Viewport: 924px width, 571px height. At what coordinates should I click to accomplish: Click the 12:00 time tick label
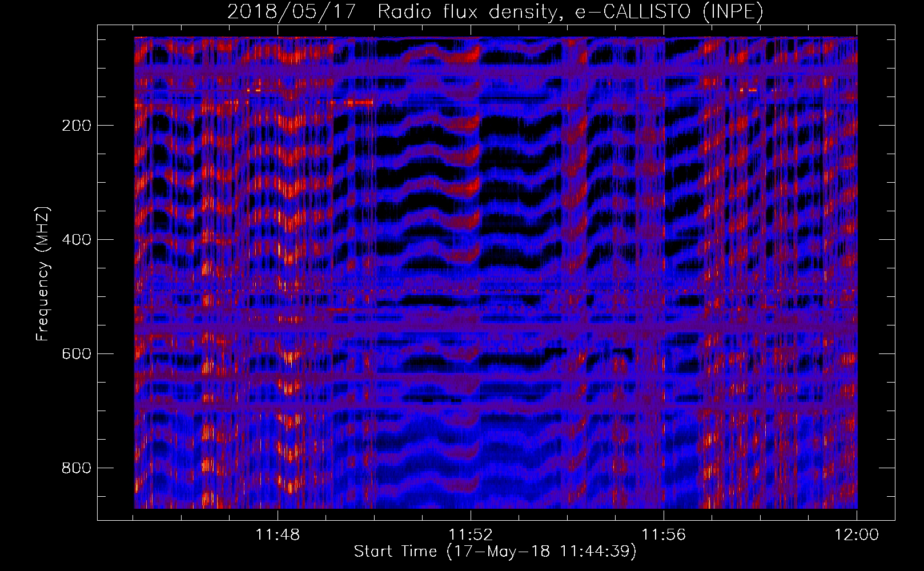(857, 535)
